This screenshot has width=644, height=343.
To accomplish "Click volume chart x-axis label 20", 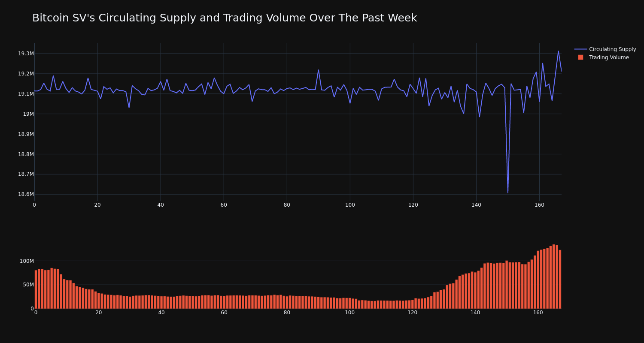I will 99,313.
